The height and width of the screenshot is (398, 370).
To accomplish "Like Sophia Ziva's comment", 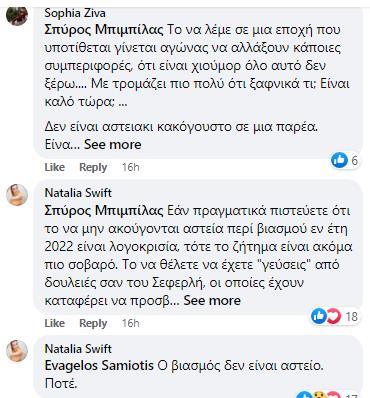I will point(55,167).
